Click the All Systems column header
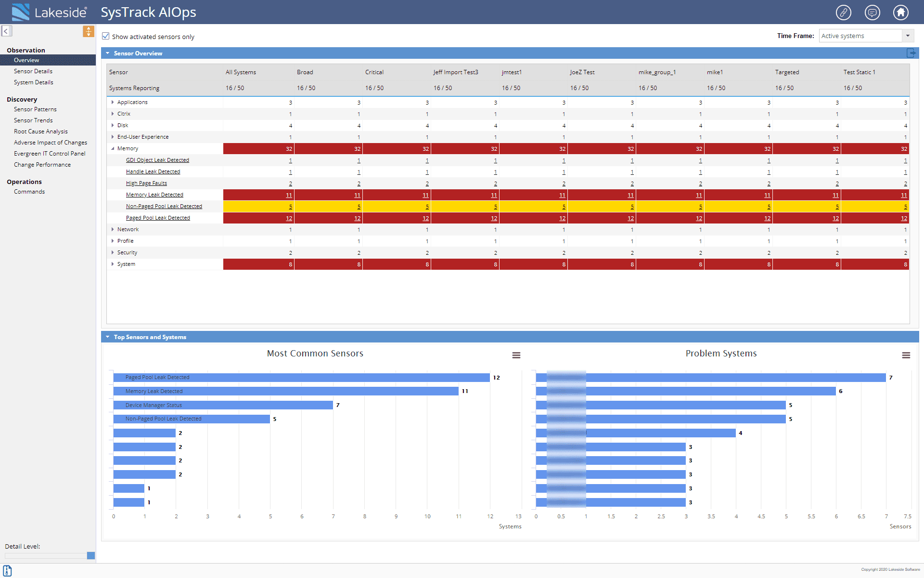The width and height of the screenshot is (924, 578). pyautogui.click(x=241, y=72)
